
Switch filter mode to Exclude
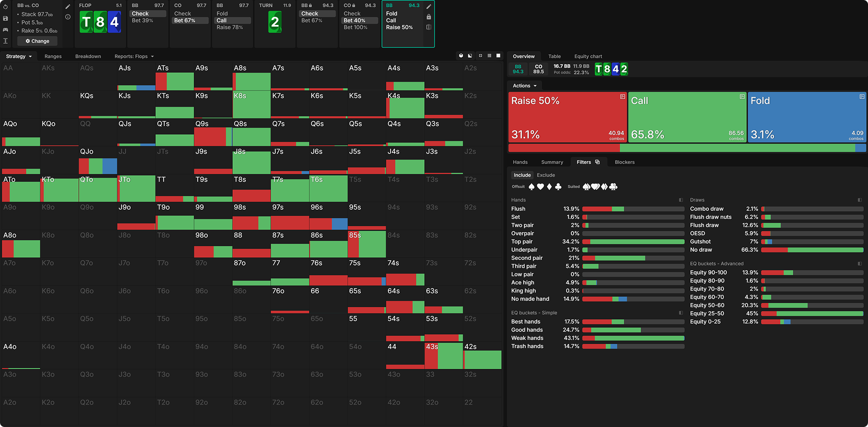(545, 175)
